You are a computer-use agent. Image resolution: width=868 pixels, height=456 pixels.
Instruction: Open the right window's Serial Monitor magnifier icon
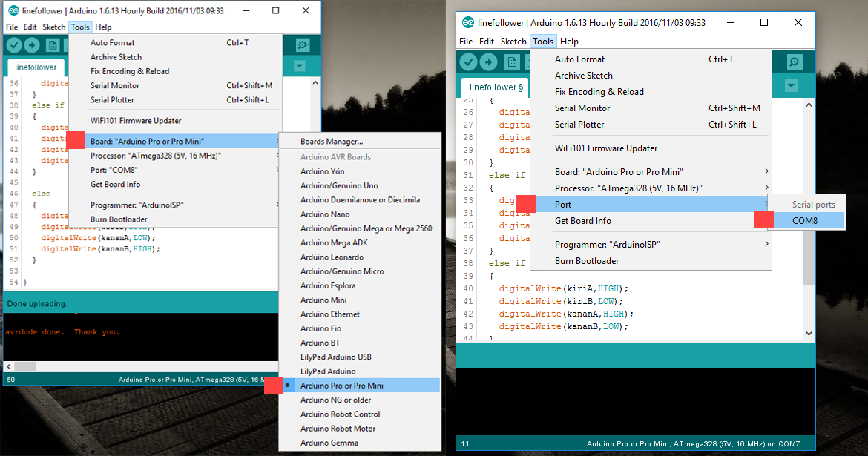click(x=794, y=62)
